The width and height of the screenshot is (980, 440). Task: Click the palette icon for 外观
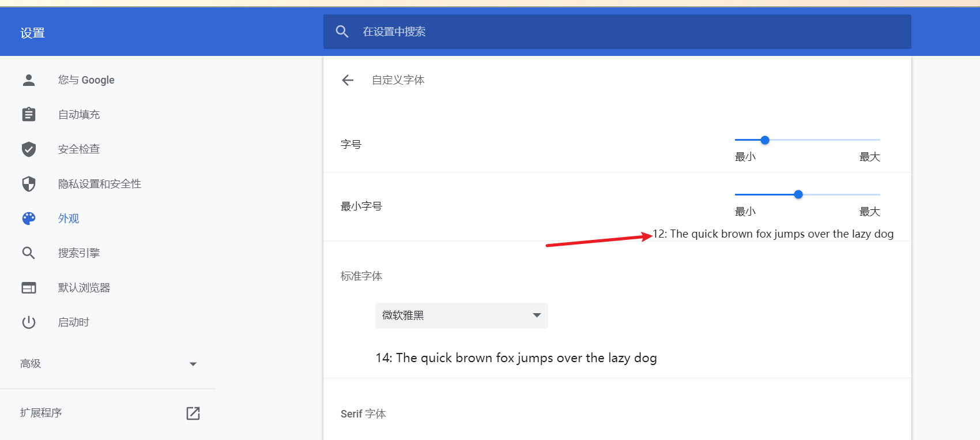click(x=29, y=219)
